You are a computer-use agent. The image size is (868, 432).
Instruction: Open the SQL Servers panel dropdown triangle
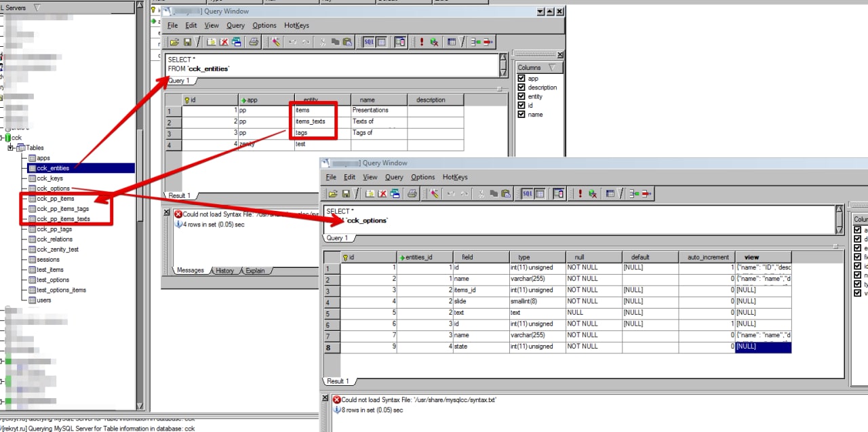click(x=36, y=7)
